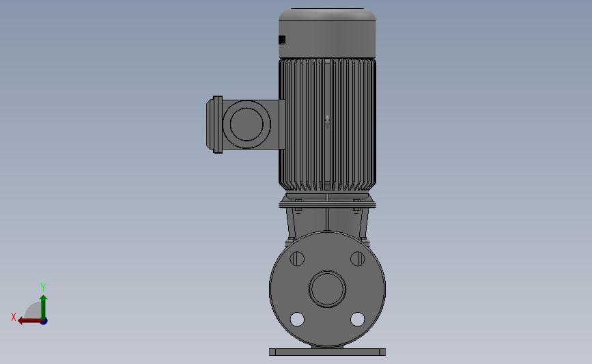
Task: Select the small black nameplate on the fan cover
Action: click(x=282, y=40)
